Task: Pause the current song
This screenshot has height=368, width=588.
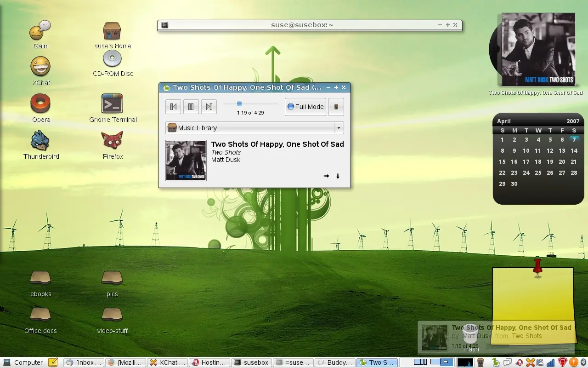Action: coord(191,107)
